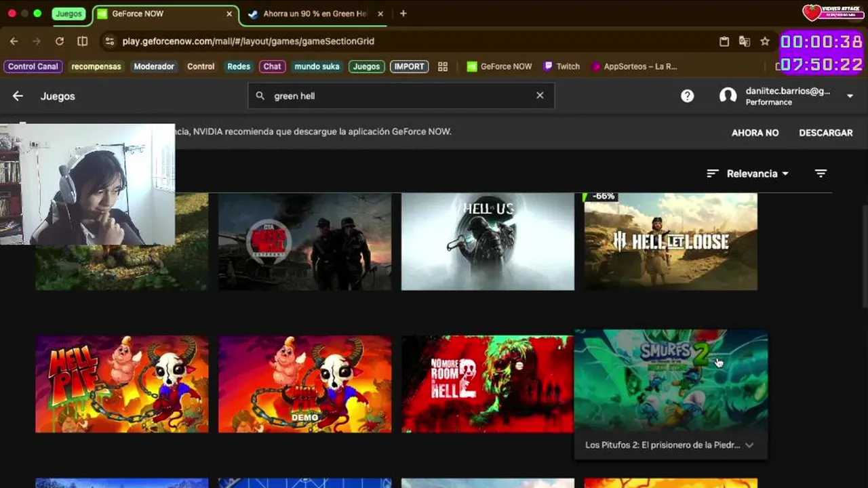Open the Twitch bookmark
This screenshot has width=868, height=488.
(562, 66)
